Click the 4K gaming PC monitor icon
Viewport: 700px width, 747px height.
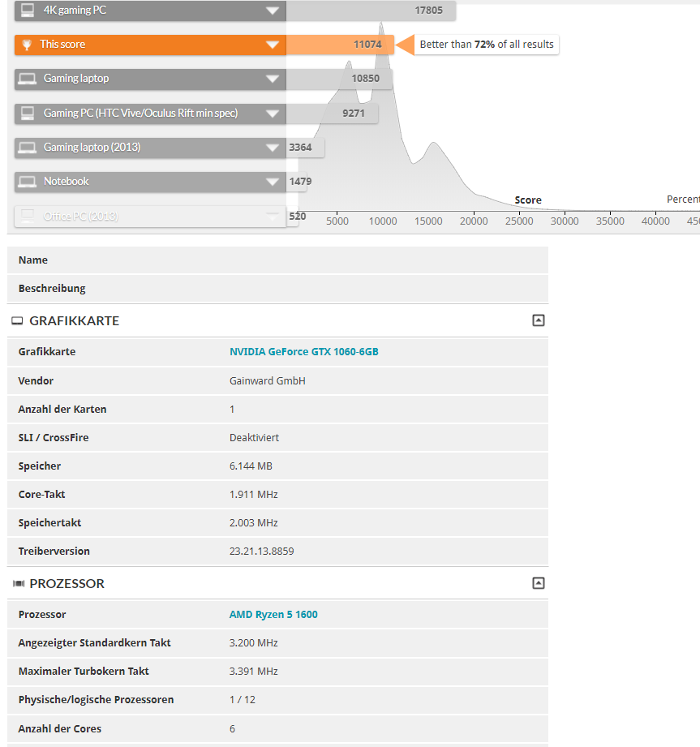pyautogui.click(x=27, y=10)
